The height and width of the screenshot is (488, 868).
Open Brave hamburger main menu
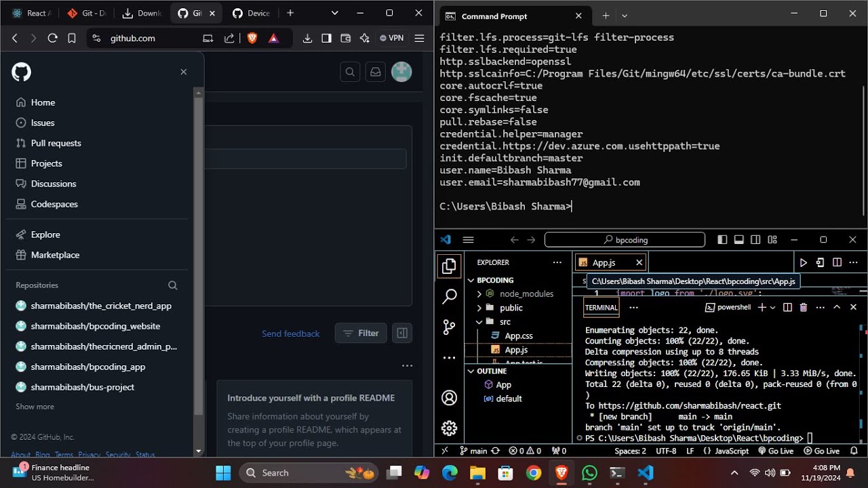(419, 39)
